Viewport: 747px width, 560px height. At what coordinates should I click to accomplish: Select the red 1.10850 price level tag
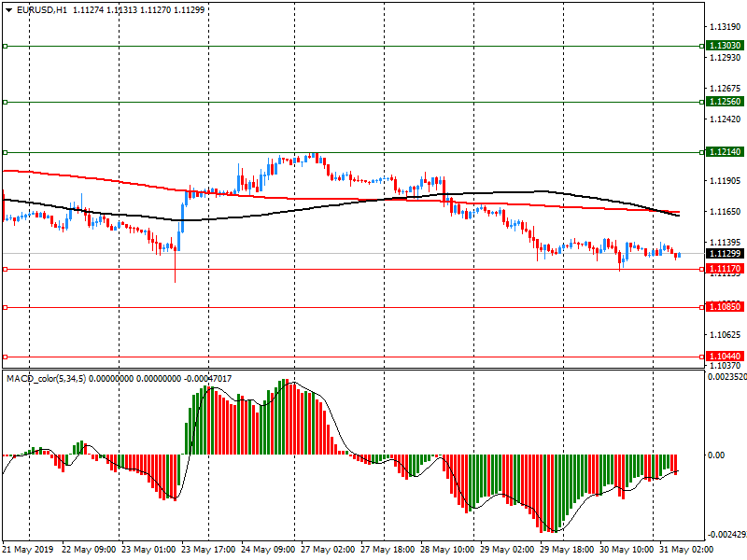pyautogui.click(x=725, y=307)
